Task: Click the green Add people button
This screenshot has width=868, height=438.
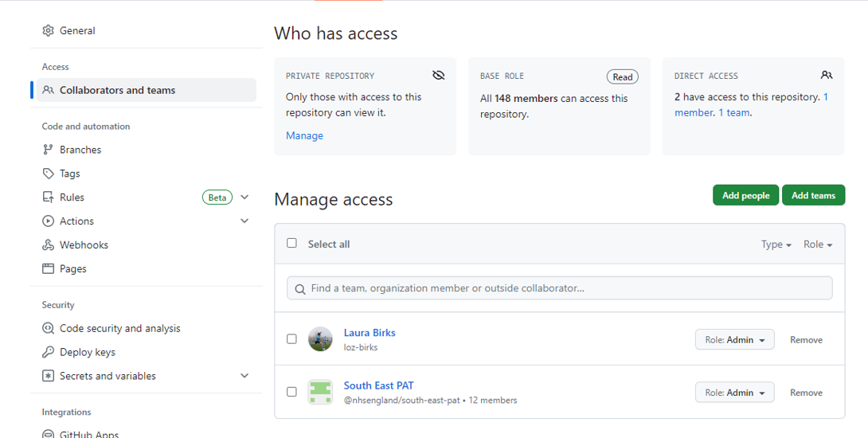Action: [745, 195]
